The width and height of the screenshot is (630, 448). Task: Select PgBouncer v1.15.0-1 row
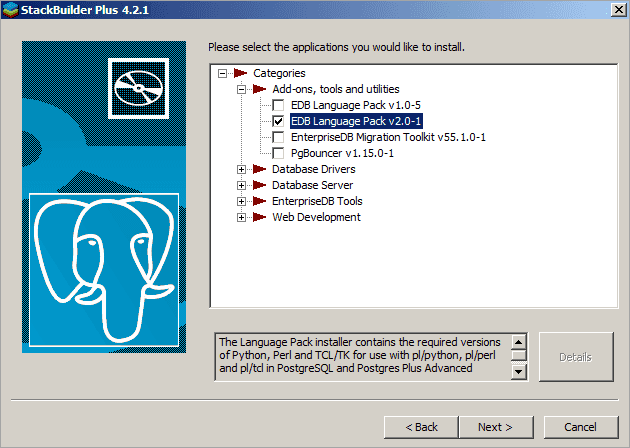click(x=342, y=153)
